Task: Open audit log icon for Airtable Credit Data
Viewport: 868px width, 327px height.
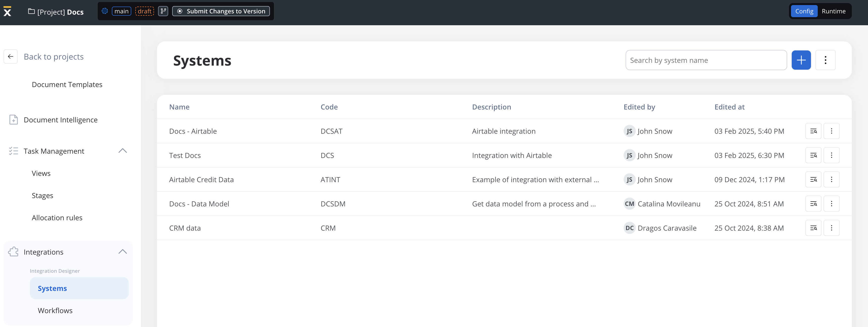Action: 813,179
